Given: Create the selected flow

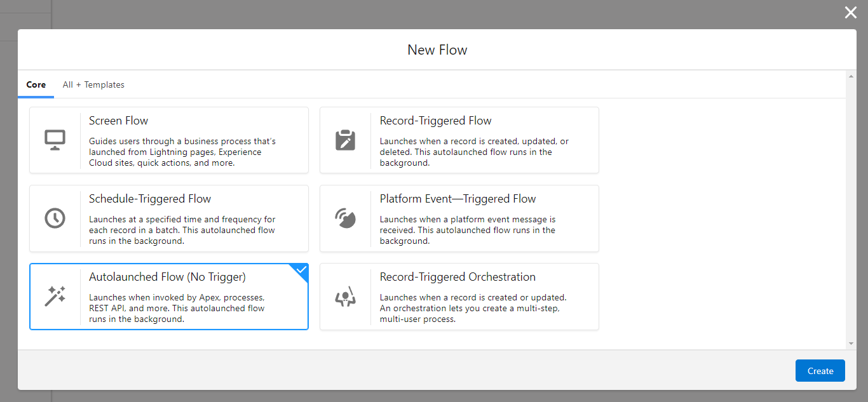Looking at the screenshot, I should click(820, 371).
